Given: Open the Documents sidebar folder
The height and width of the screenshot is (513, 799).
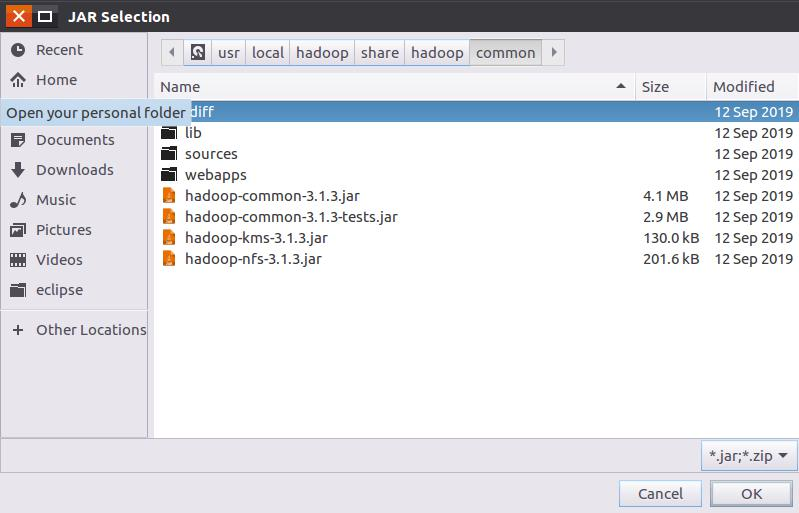Looking at the screenshot, I should pyautogui.click(x=62, y=140).
